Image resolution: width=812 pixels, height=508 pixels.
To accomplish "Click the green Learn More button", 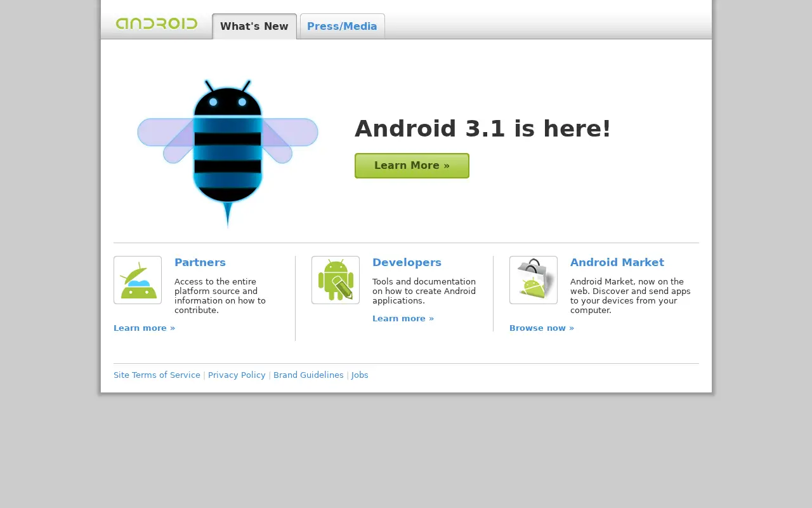I will 412,166.
